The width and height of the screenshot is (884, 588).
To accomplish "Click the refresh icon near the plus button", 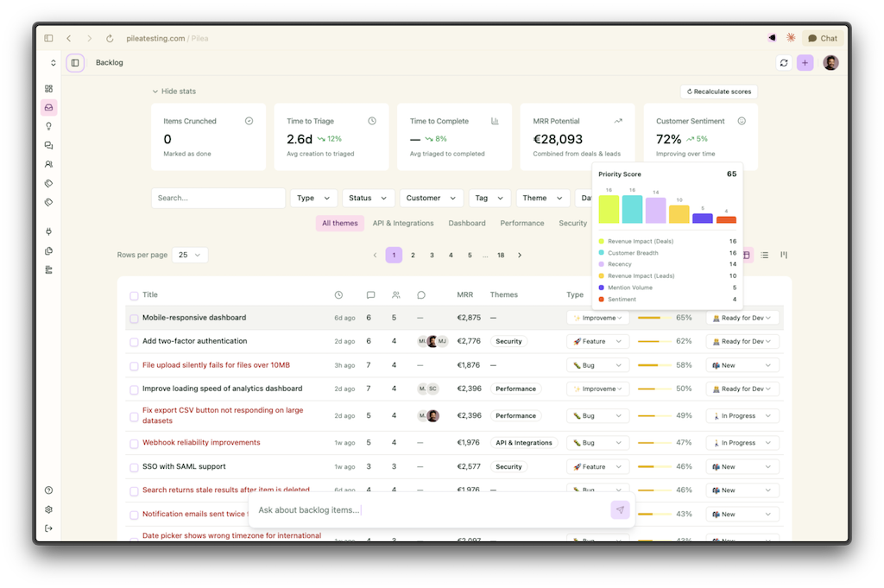I will 783,62.
